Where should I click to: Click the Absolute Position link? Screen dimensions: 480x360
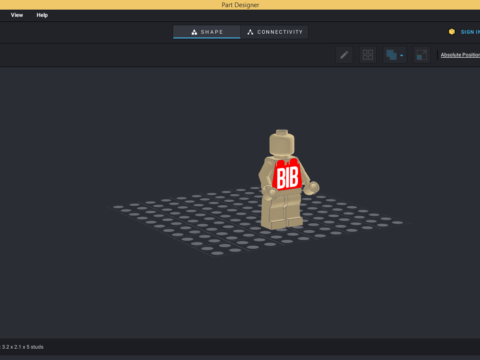[x=460, y=55]
